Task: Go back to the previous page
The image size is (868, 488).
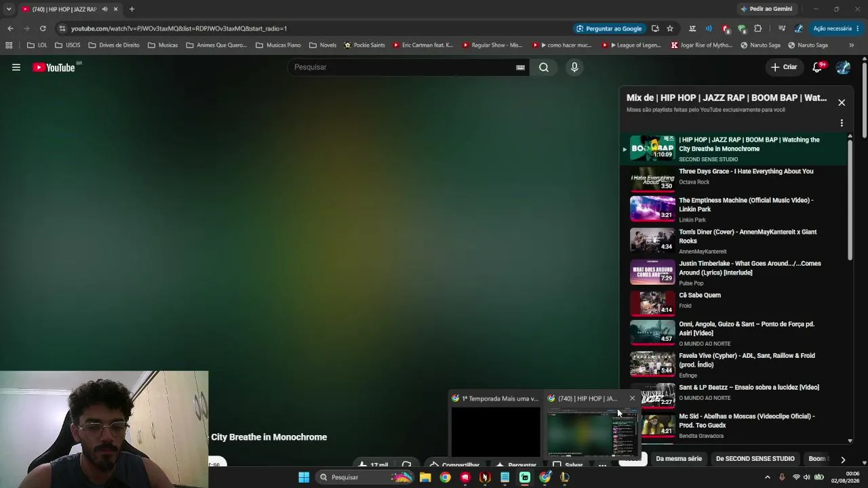Action: tap(10, 28)
